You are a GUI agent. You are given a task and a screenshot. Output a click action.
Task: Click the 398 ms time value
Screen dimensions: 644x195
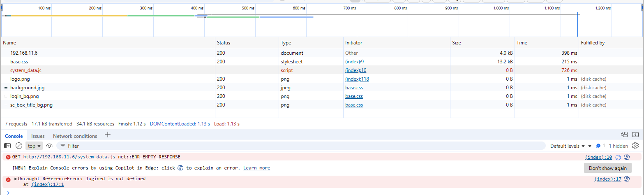pos(569,53)
